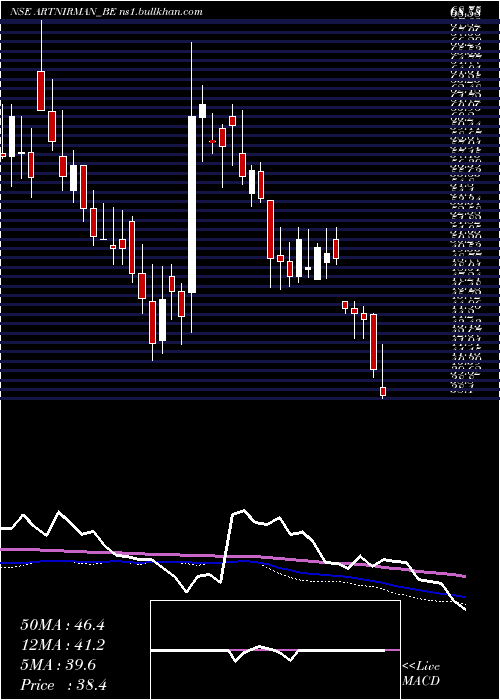Viewport: 500px width, 700px height.
Task: Click the <<Live MACD label
Action: (x=421, y=673)
